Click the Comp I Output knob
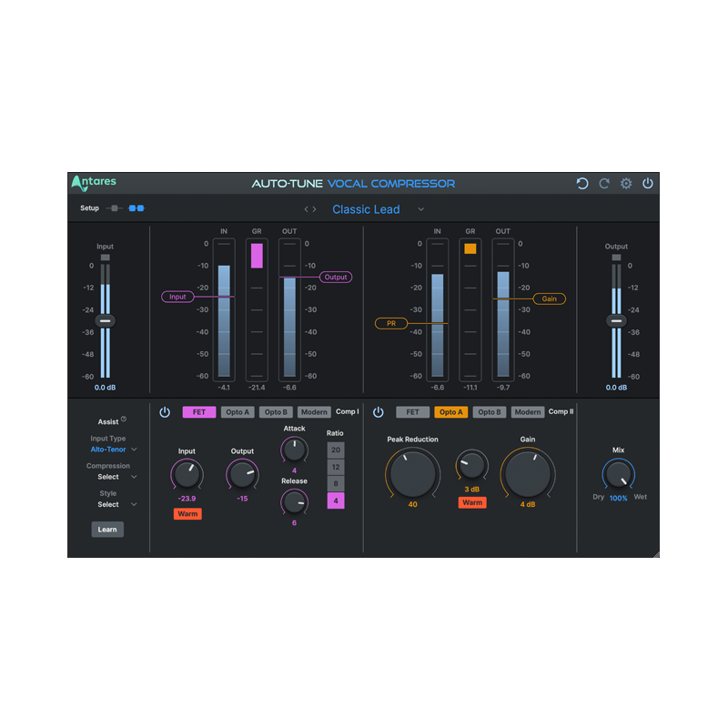728x728 pixels. (242, 474)
